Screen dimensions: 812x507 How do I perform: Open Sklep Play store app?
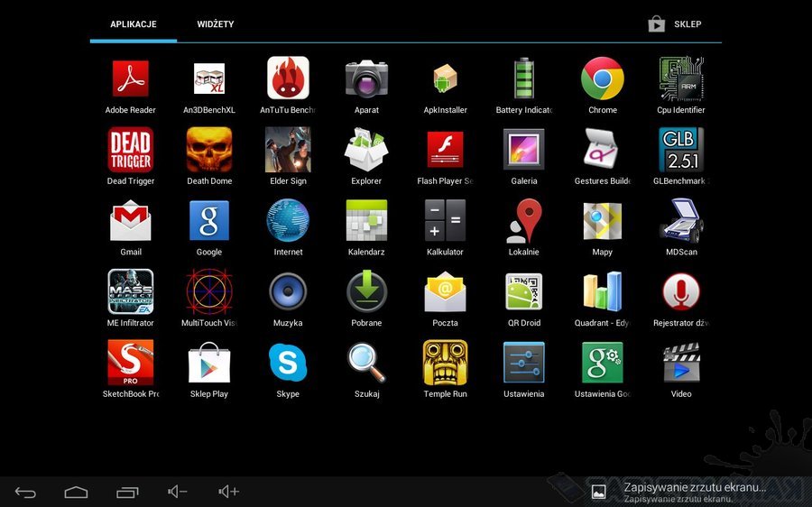pyautogui.click(x=209, y=363)
